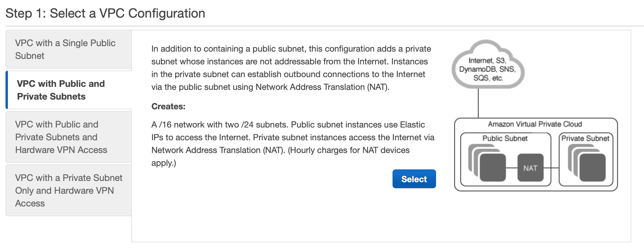
Task: Select VPC with Public and Private Subnets tab
Action: (x=69, y=90)
